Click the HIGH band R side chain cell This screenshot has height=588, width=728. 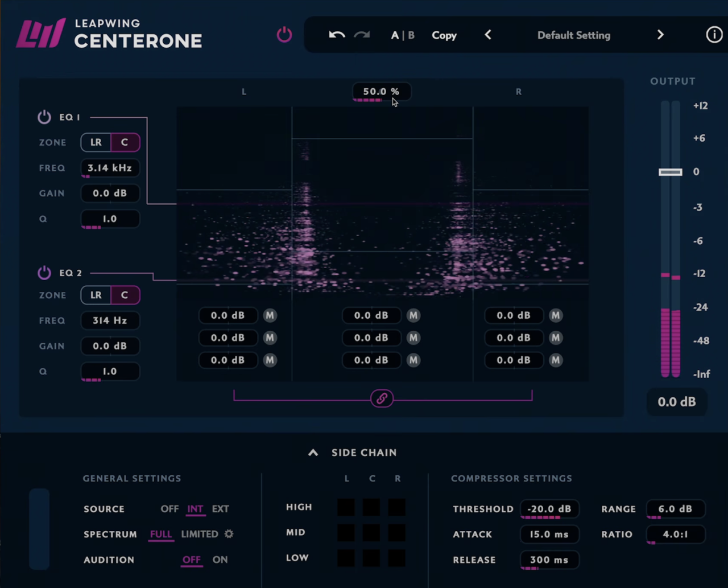(397, 507)
